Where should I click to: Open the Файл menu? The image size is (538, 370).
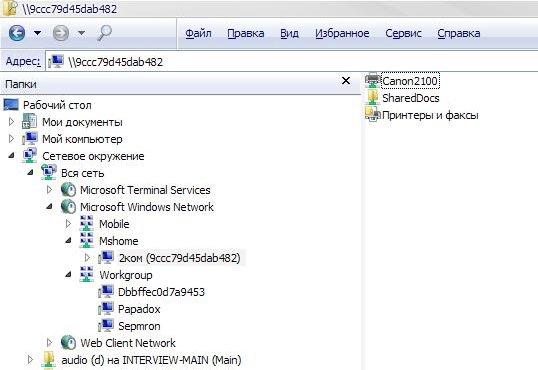click(x=198, y=33)
